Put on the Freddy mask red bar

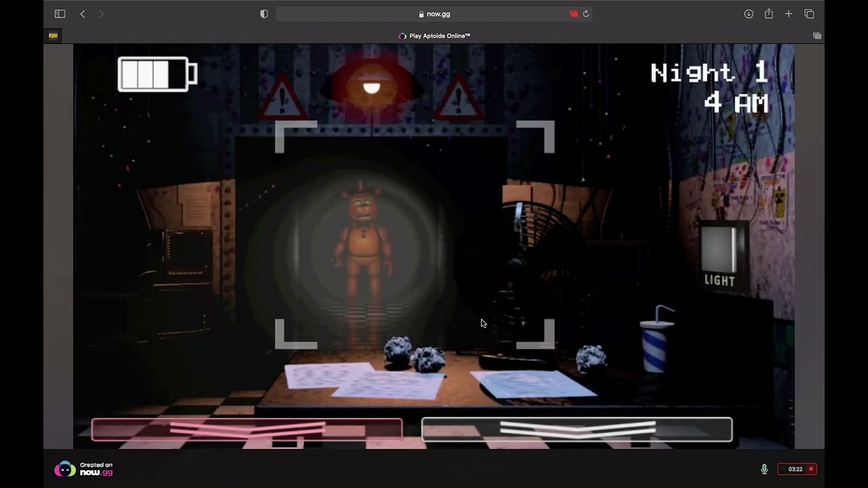coord(247,429)
